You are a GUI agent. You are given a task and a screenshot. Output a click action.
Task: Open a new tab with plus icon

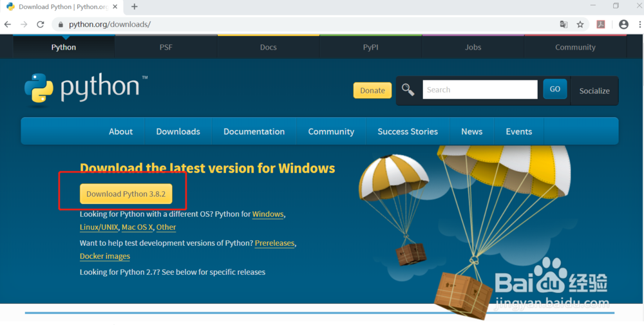[x=135, y=6]
